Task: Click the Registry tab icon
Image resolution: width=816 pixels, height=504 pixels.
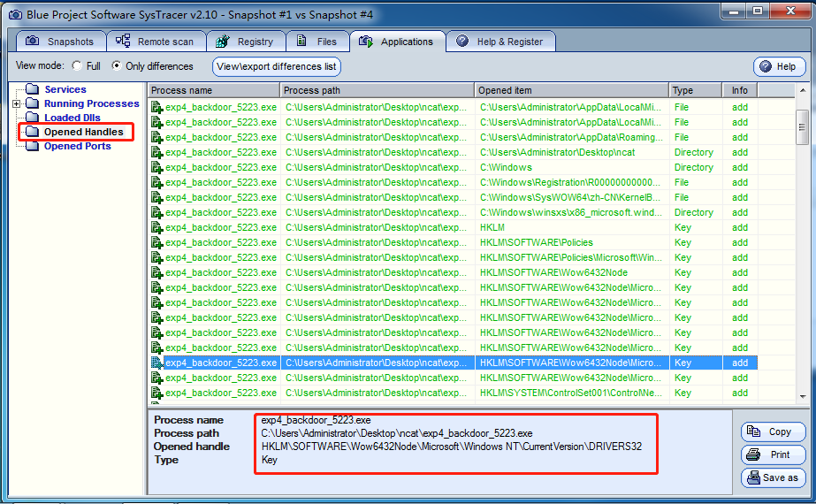Action: 223,41
